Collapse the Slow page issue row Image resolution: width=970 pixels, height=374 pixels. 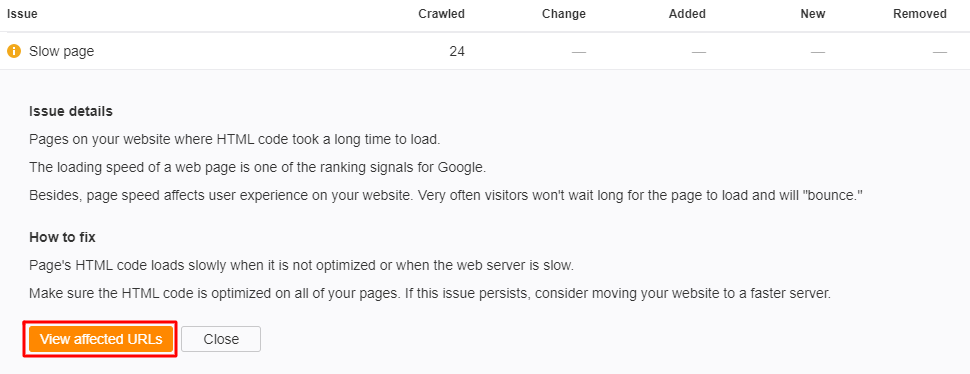pyautogui.click(x=485, y=51)
